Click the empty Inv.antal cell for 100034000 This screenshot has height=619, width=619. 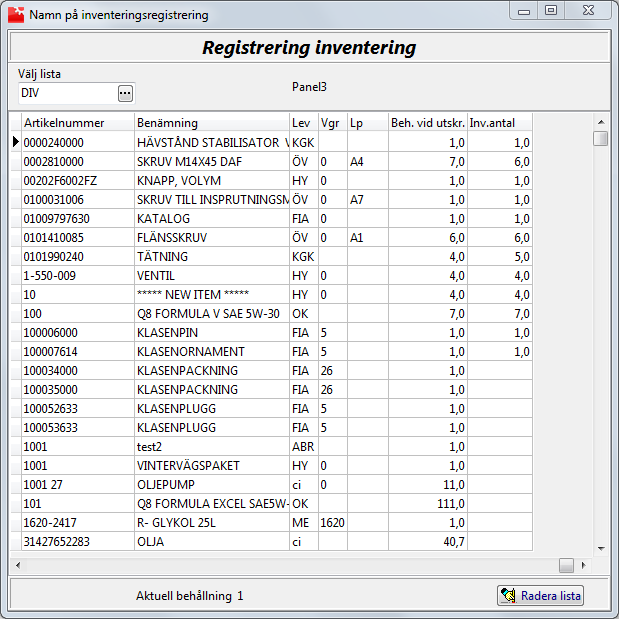pos(500,370)
